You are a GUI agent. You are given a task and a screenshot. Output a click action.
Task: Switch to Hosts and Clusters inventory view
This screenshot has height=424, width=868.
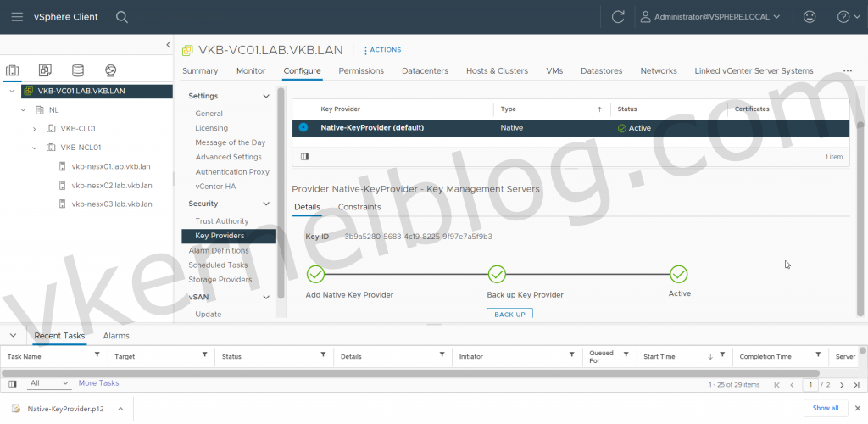12,70
